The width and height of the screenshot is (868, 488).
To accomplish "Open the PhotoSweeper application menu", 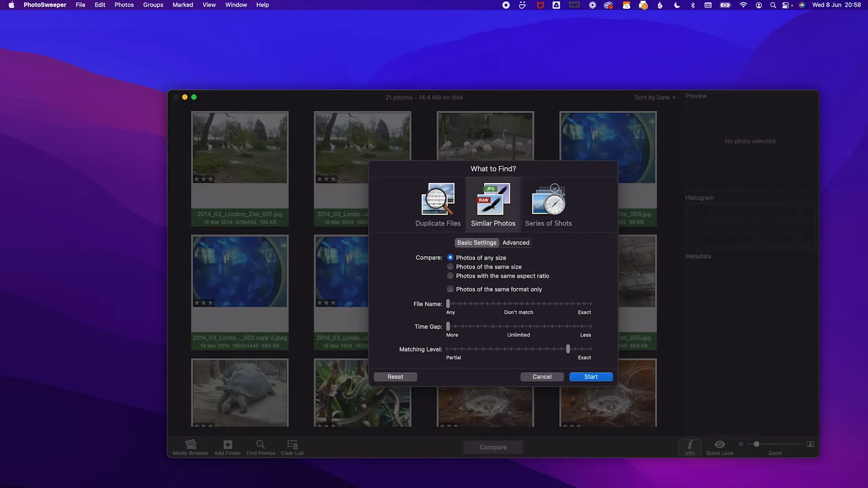I will [45, 5].
